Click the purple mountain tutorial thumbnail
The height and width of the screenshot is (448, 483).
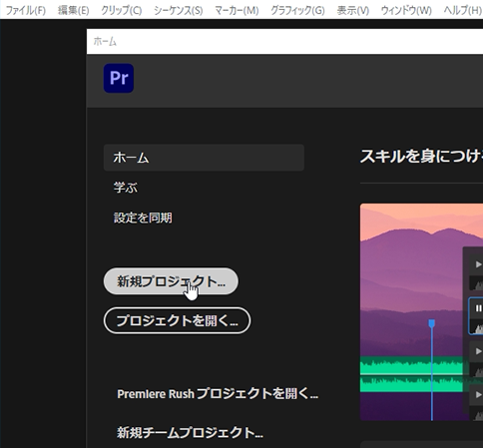(x=421, y=312)
